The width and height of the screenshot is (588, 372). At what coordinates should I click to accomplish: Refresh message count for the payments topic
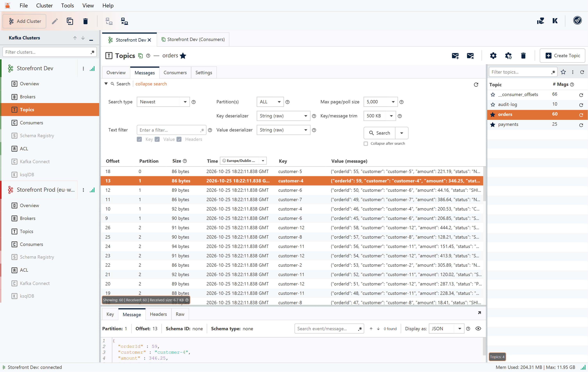pos(581,125)
